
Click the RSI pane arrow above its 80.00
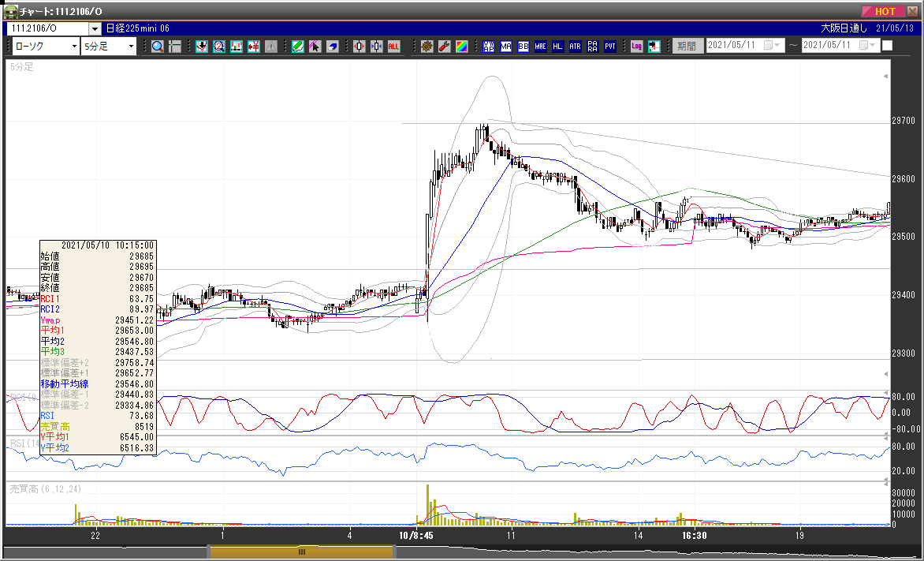click(885, 436)
